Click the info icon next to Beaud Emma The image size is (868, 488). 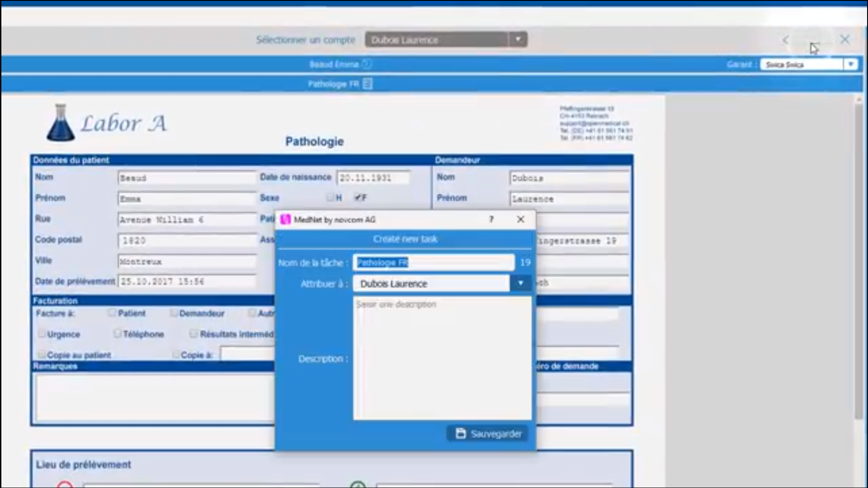click(367, 64)
